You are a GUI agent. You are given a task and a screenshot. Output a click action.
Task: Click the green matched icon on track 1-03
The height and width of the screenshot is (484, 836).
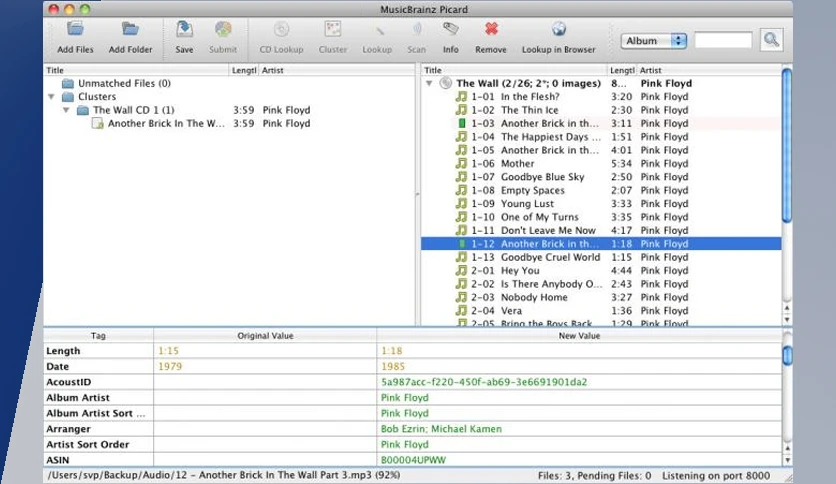pos(462,124)
